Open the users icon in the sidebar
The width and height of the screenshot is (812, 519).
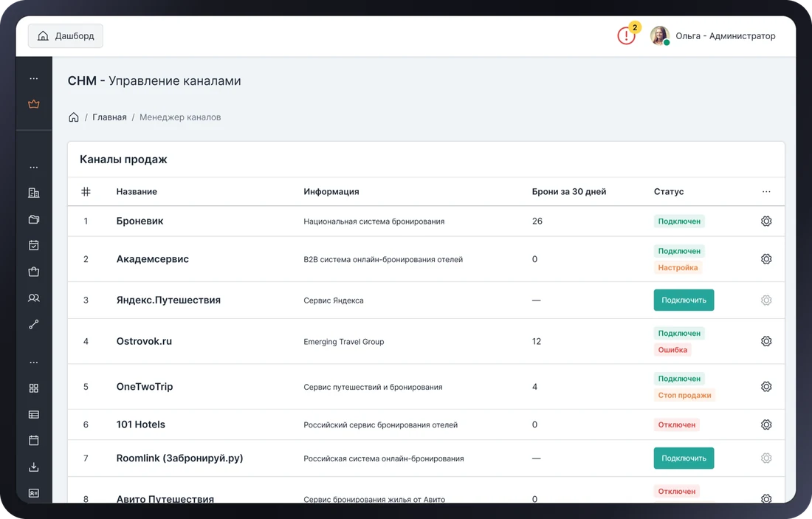click(34, 298)
